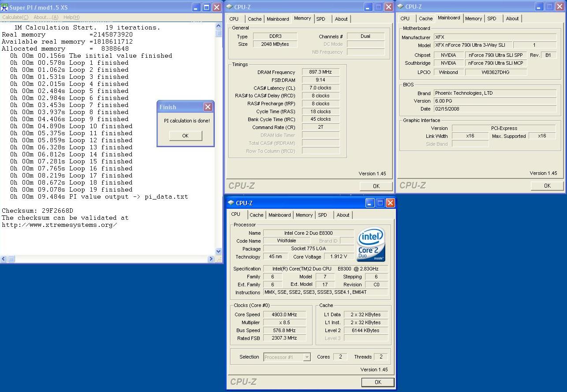Click the http://www.xtremesystems.org/ text
This screenshot has height=392, width=567.
point(60,225)
